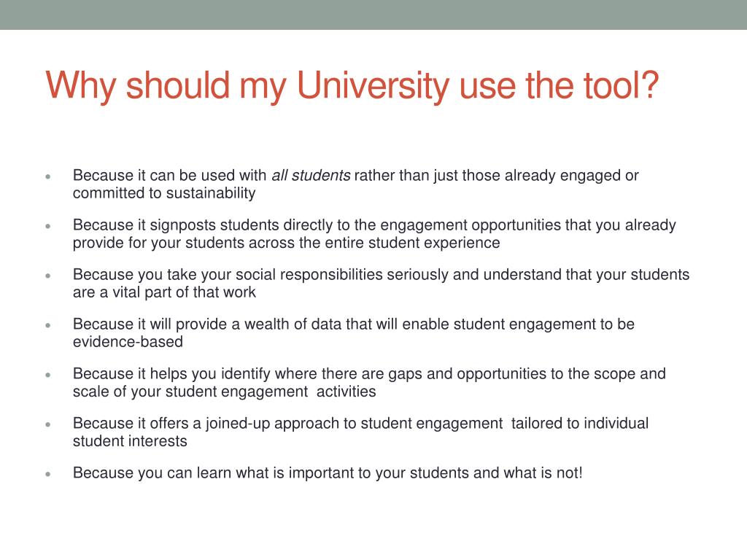
Task: Select the wealth of data bullet
Action: click(354, 332)
